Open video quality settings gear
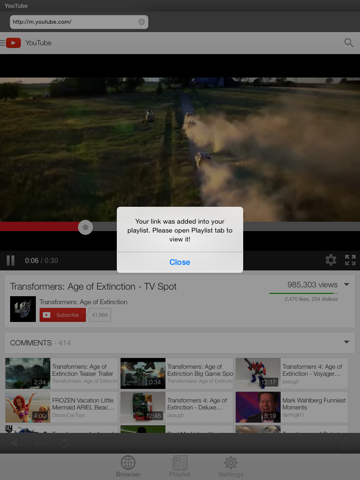 331,260
